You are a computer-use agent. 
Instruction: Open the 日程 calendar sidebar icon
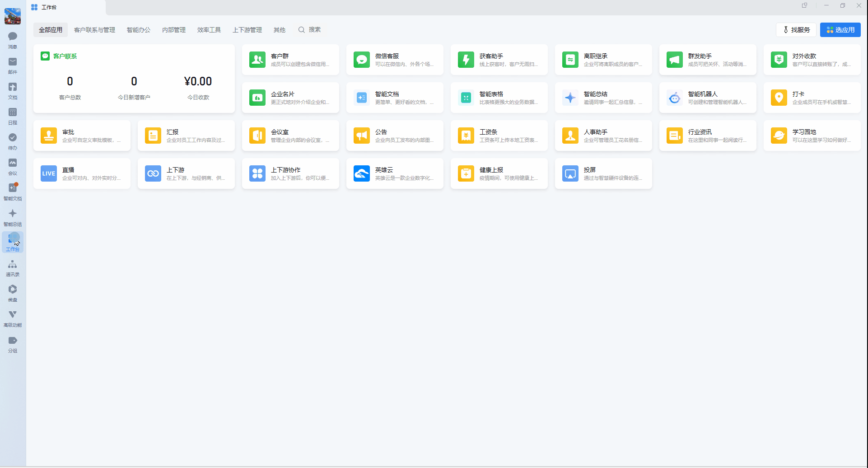tap(13, 116)
